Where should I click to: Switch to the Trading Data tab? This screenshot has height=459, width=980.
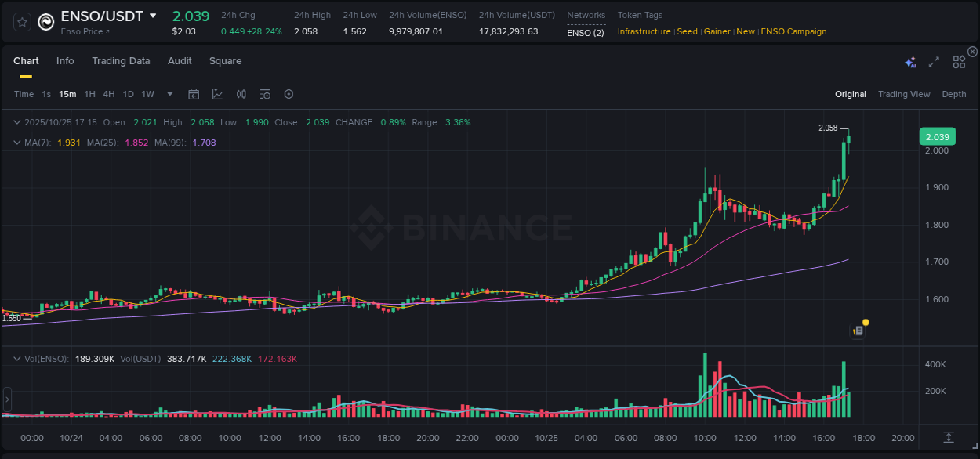coord(122,61)
